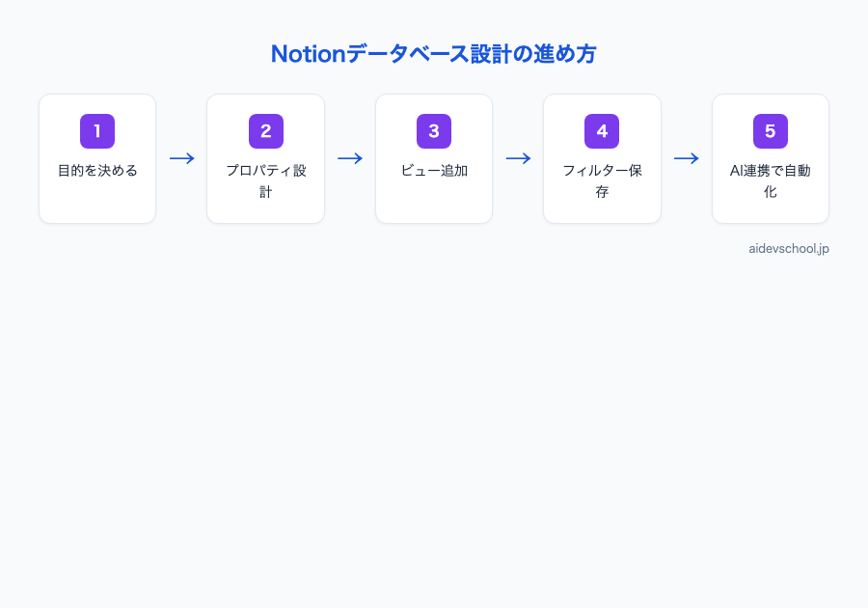Click the arrow between steps 2 and 3

(349, 158)
